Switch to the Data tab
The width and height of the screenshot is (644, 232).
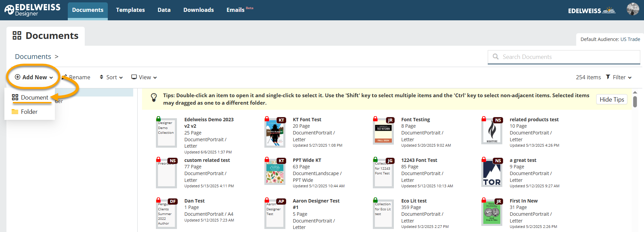click(164, 10)
